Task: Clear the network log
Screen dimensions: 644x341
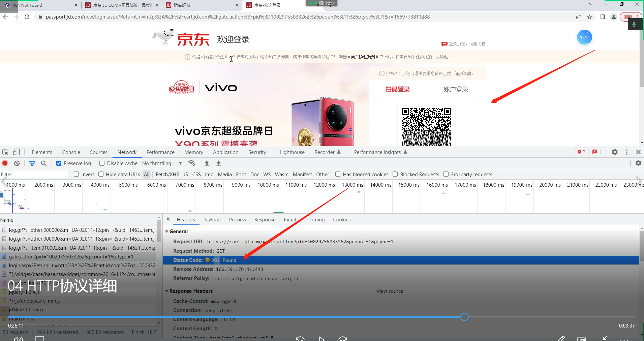Action: (x=17, y=163)
